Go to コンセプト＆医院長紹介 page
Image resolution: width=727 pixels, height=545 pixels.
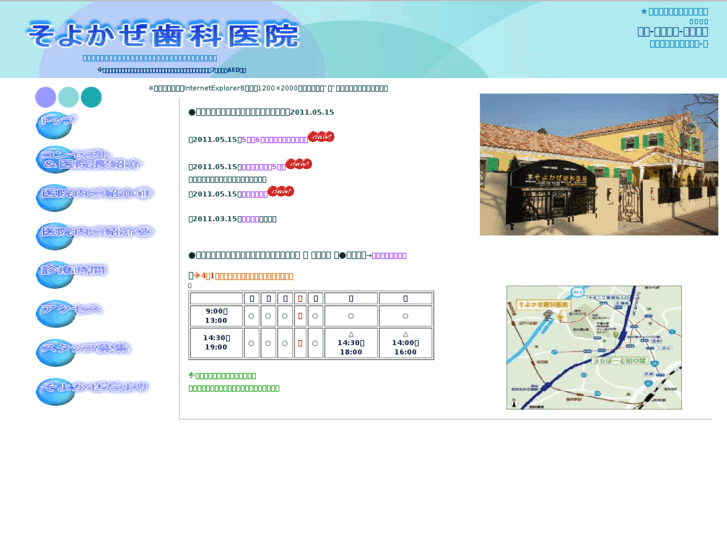[89, 160]
